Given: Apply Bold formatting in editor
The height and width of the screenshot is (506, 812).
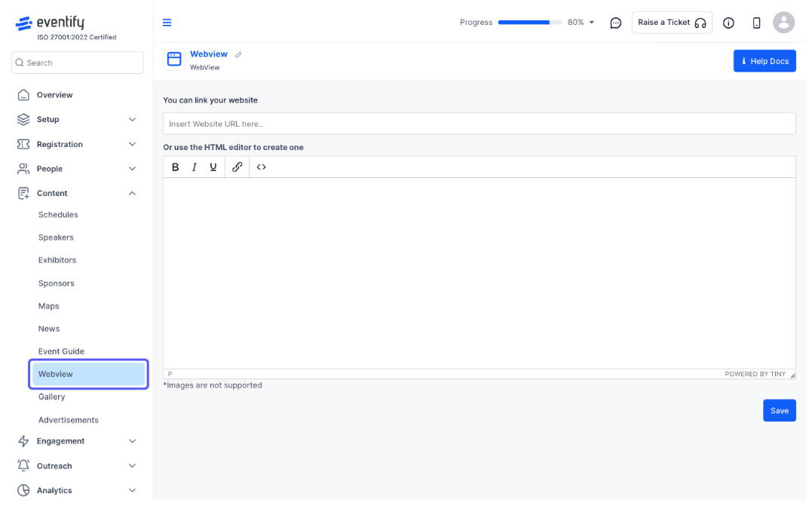Looking at the screenshot, I should (175, 167).
